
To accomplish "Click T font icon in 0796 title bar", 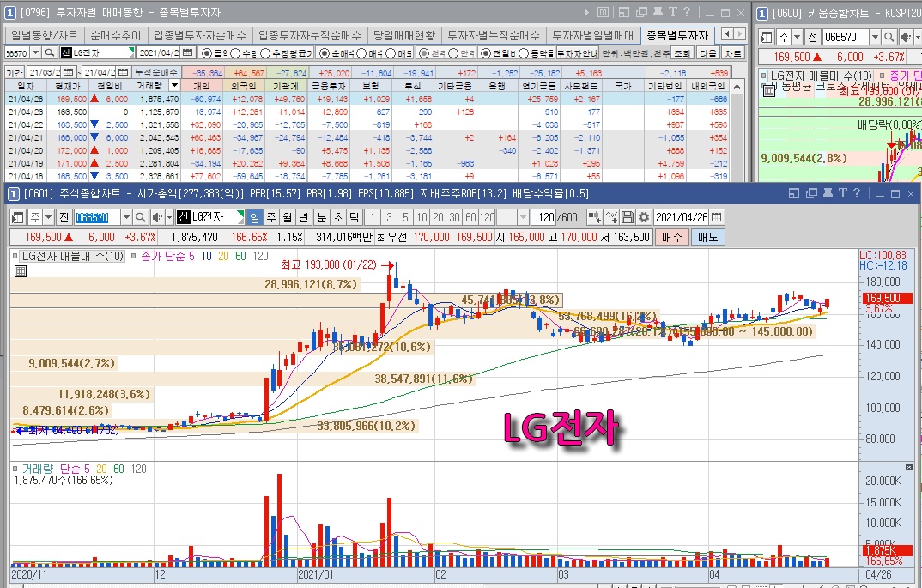I will click(672, 12).
